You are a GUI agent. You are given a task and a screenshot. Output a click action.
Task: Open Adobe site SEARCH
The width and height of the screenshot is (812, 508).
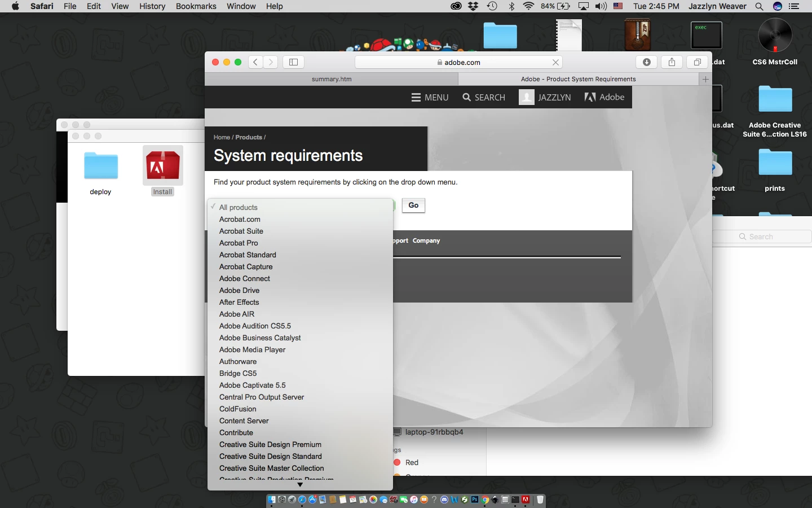click(484, 97)
